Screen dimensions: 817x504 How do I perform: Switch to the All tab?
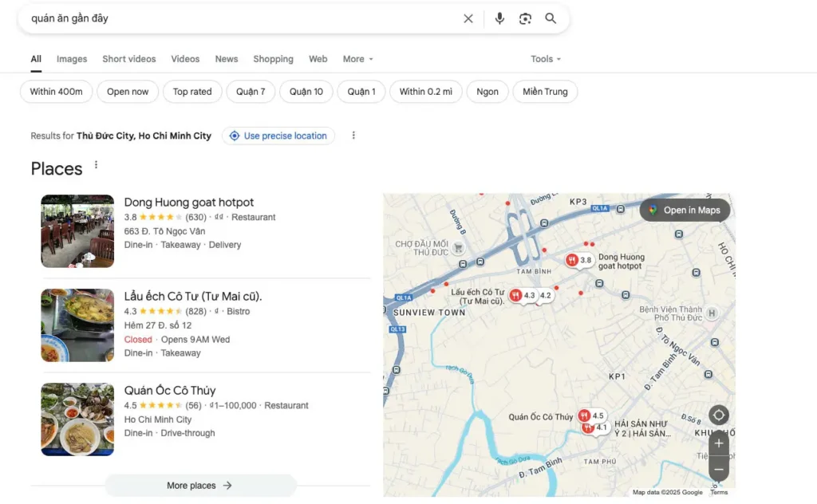(x=36, y=59)
